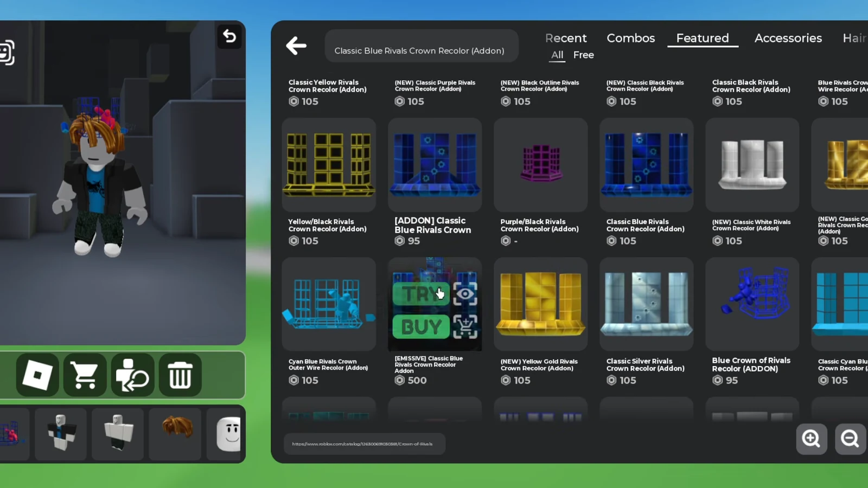Click the eye preview icon next to TRY
This screenshot has height=488, width=868.
(465, 294)
